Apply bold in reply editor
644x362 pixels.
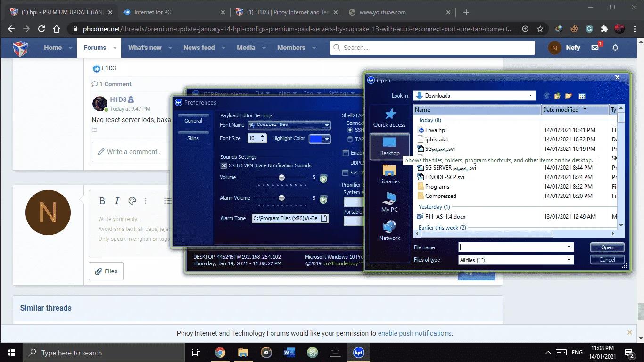point(102,201)
